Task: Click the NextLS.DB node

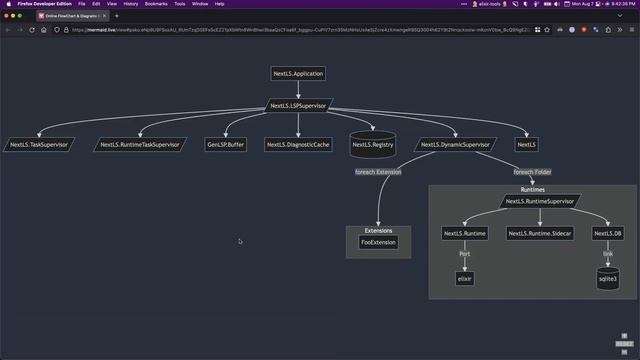Action: click(x=608, y=233)
